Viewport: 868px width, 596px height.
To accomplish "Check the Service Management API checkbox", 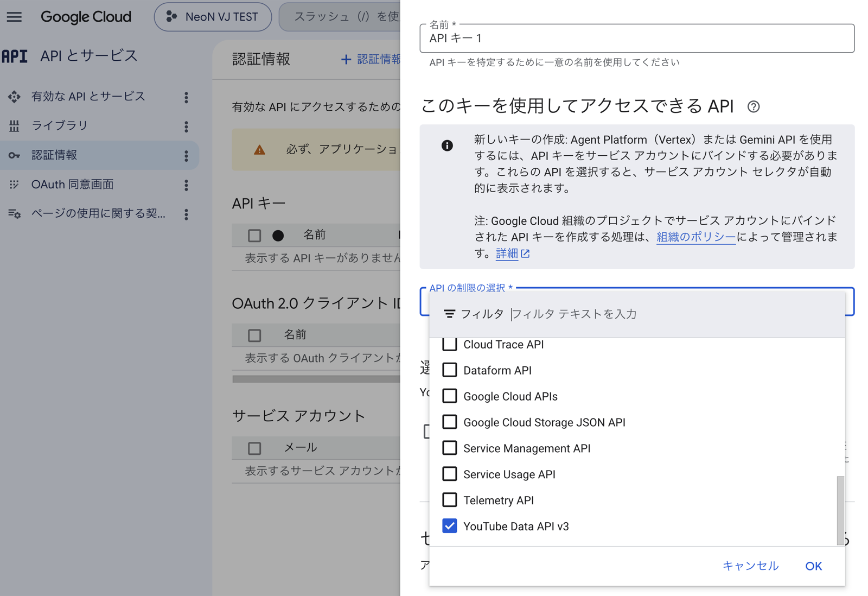I will coord(449,448).
